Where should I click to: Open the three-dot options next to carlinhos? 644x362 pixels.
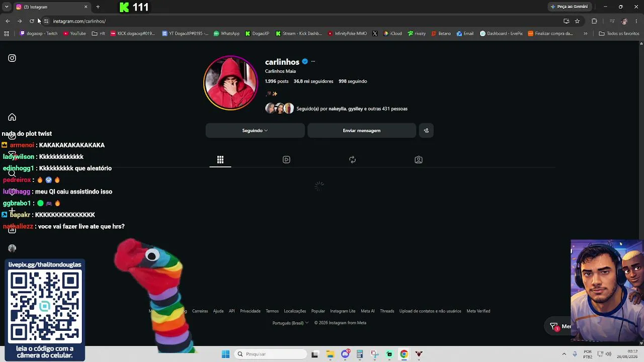point(313,62)
